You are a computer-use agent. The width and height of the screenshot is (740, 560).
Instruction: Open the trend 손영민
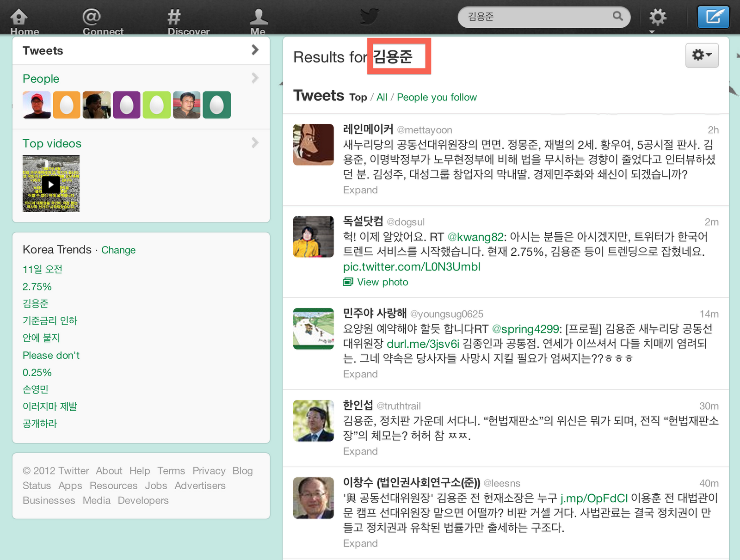[x=36, y=389]
